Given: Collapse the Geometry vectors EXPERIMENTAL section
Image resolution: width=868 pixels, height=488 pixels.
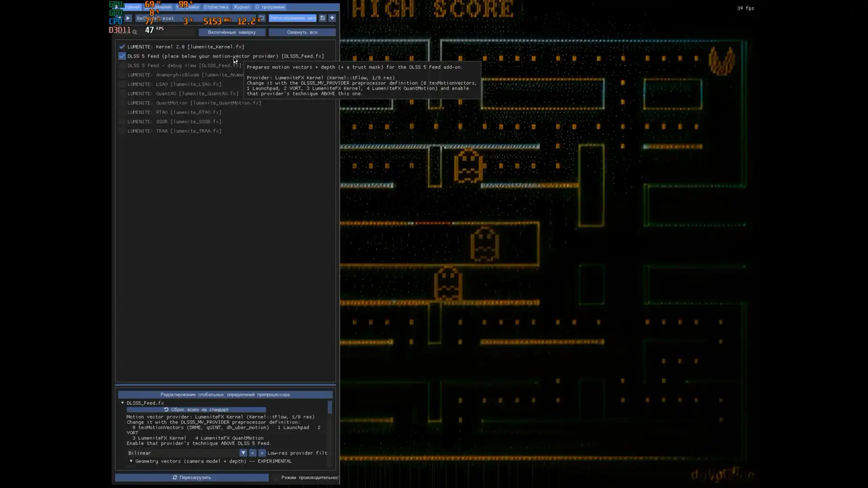Looking at the screenshot, I should (x=131, y=461).
